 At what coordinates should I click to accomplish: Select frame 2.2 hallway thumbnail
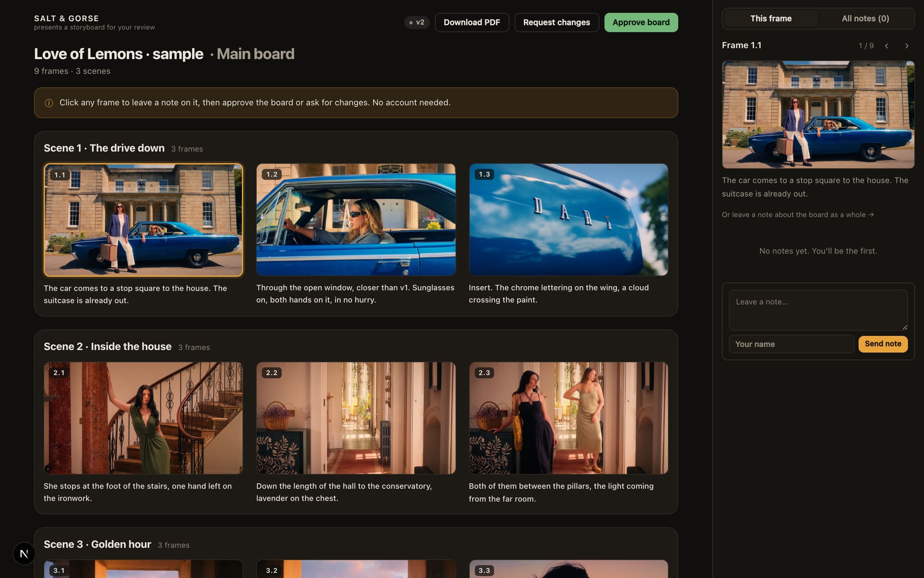[356, 418]
